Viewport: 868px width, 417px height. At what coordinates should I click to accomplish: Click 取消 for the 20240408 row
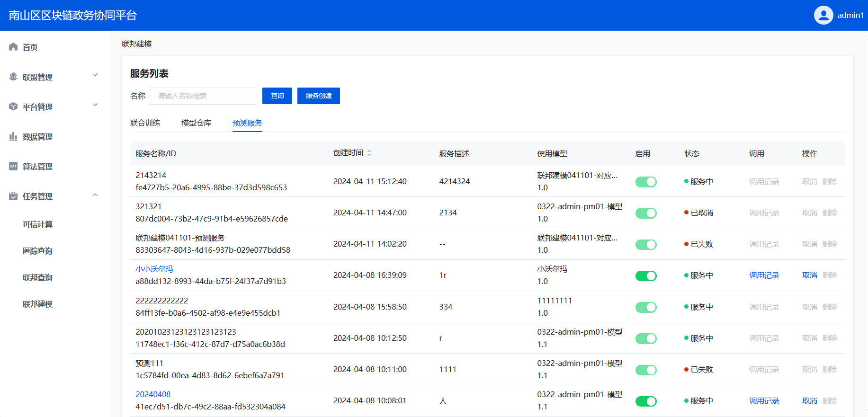coord(810,401)
